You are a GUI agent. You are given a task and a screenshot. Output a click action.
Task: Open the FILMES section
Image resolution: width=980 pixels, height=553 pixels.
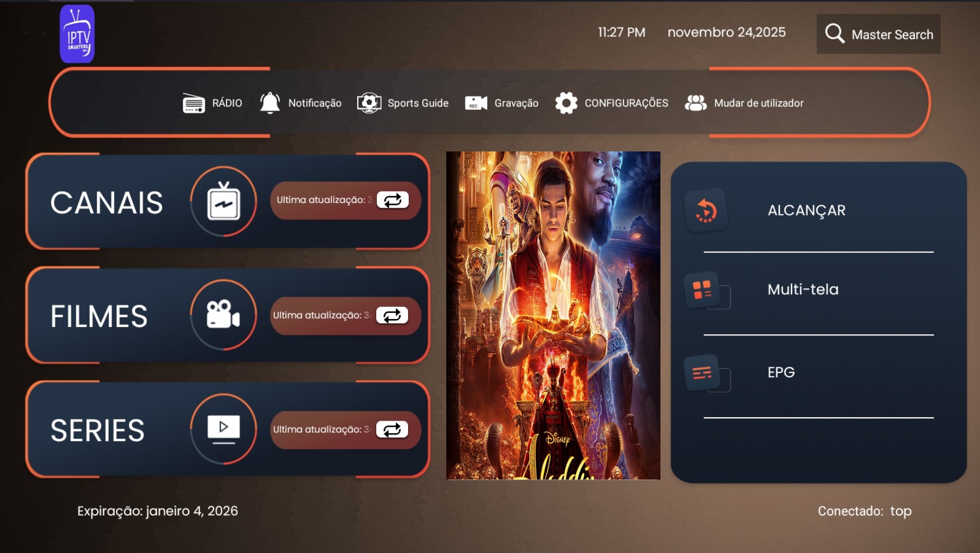tap(100, 315)
